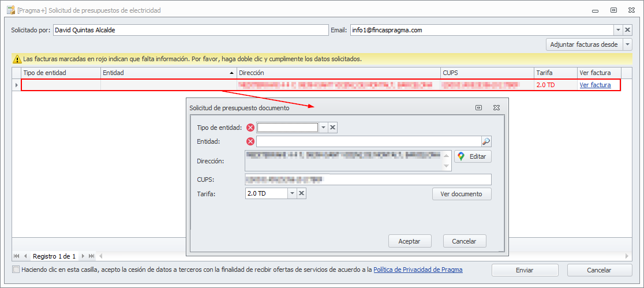Go to previous record in navigator
This screenshot has width=644, height=288.
click(x=25, y=256)
